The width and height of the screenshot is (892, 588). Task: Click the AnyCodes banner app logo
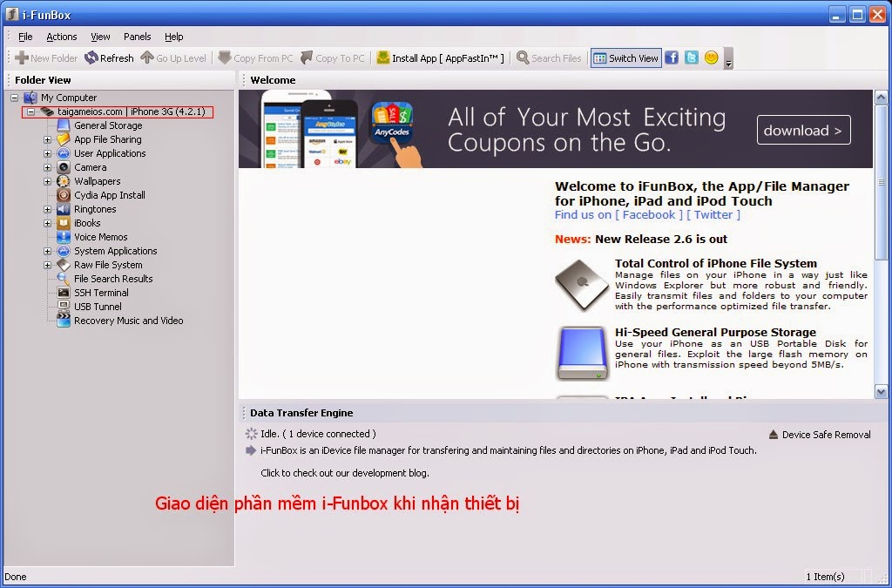click(392, 121)
